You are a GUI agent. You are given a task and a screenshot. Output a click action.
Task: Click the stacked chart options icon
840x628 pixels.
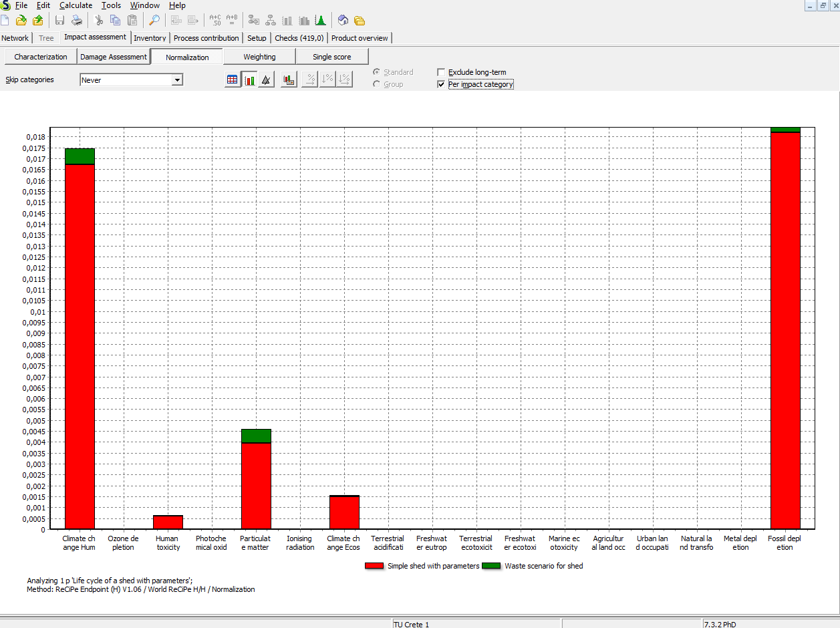[x=289, y=80]
